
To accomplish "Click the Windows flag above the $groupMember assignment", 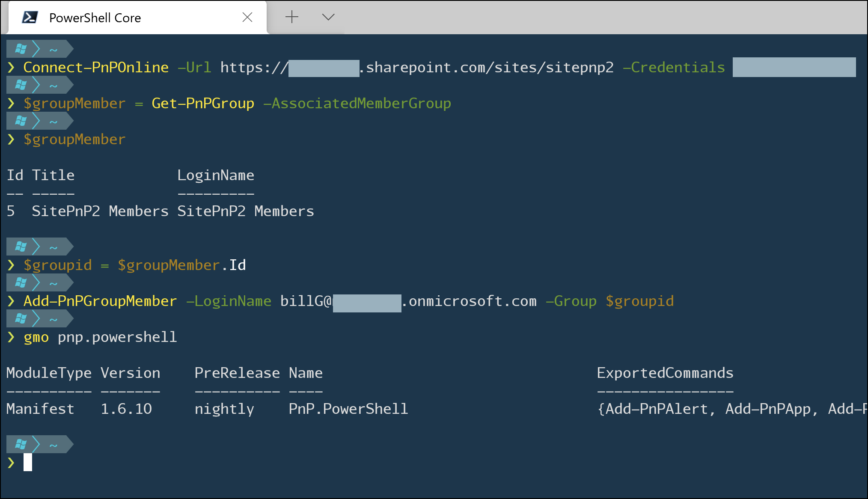I will pyautogui.click(x=21, y=84).
